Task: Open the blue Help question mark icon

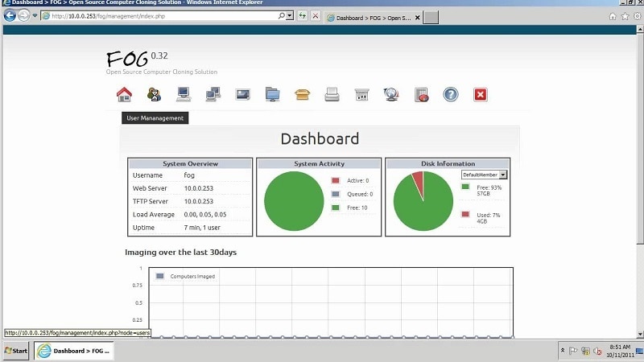Action: [x=451, y=94]
